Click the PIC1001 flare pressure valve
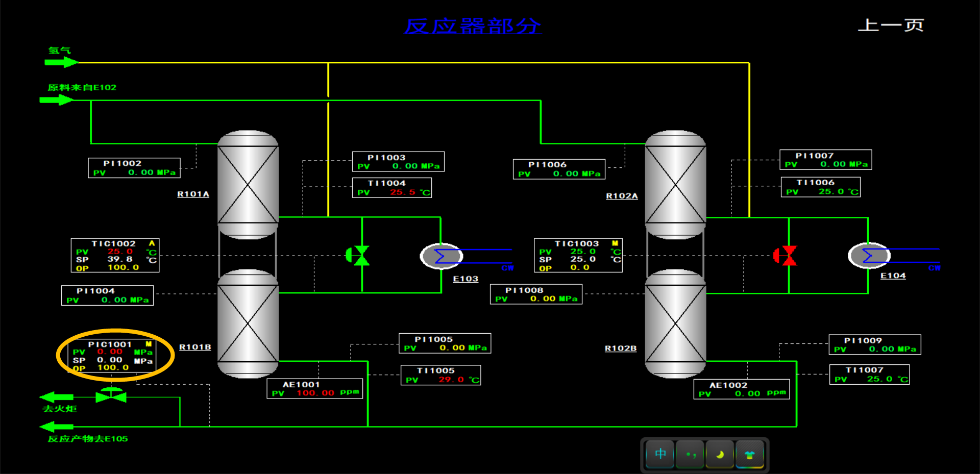The image size is (980, 474). (x=111, y=395)
